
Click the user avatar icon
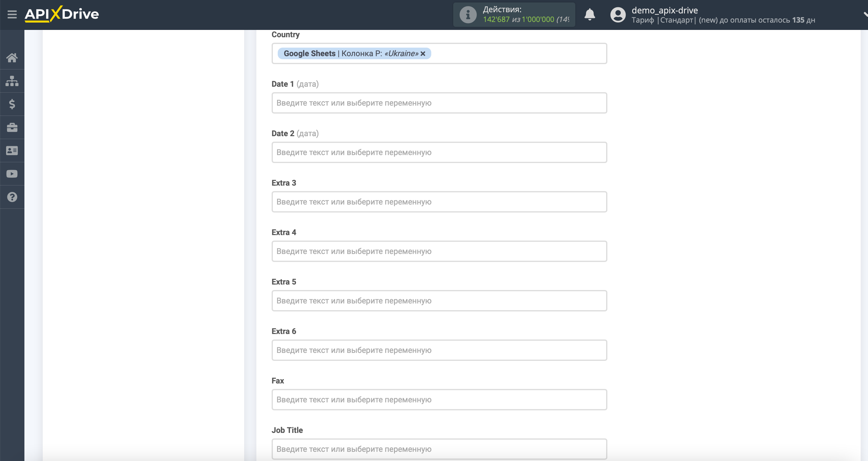pyautogui.click(x=618, y=15)
